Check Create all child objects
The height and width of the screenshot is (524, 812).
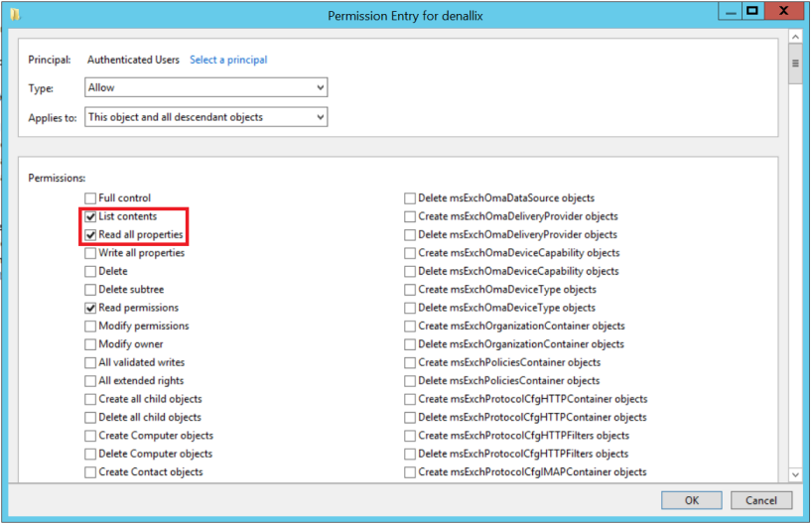pyautogui.click(x=90, y=399)
